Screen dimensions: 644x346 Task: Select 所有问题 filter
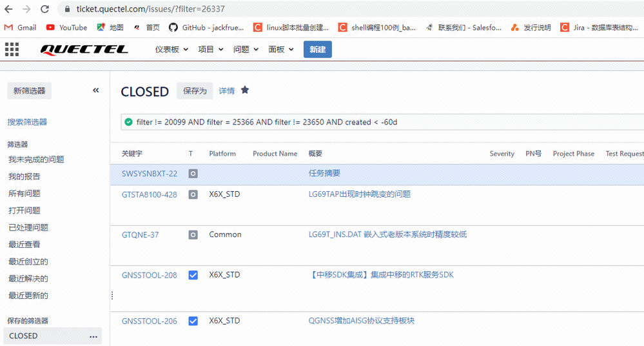24,194
